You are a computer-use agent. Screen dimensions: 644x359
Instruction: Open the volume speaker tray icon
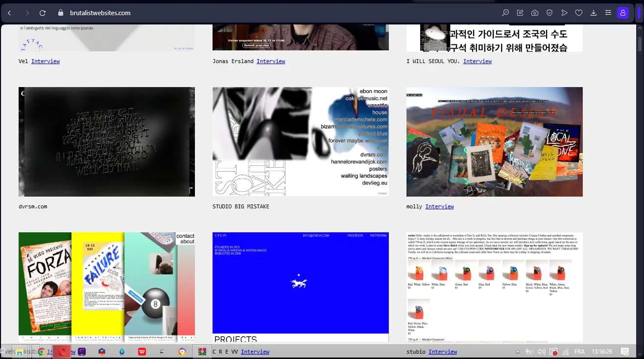click(541, 352)
